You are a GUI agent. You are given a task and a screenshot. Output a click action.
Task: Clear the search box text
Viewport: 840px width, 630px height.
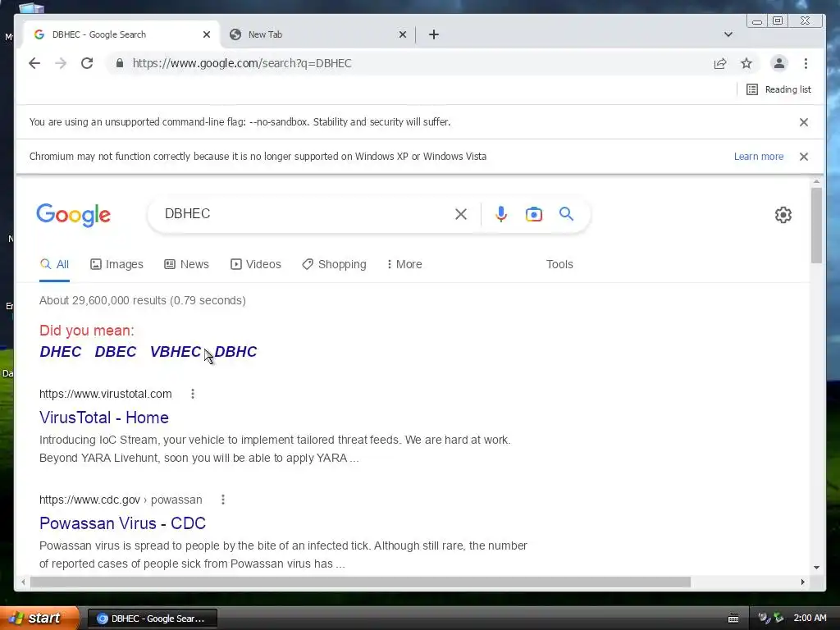[x=461, y=214]
